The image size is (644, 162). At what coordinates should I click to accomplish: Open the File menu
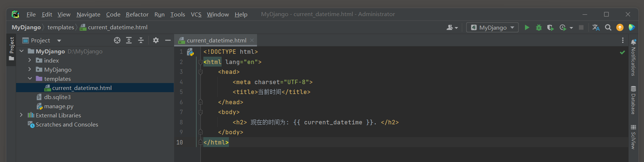pos(31,14)
